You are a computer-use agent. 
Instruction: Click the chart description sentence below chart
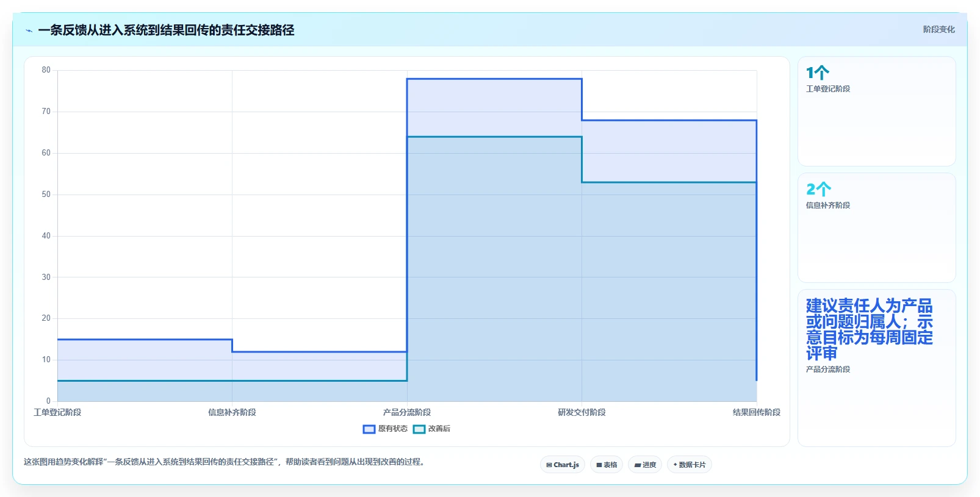225,462
